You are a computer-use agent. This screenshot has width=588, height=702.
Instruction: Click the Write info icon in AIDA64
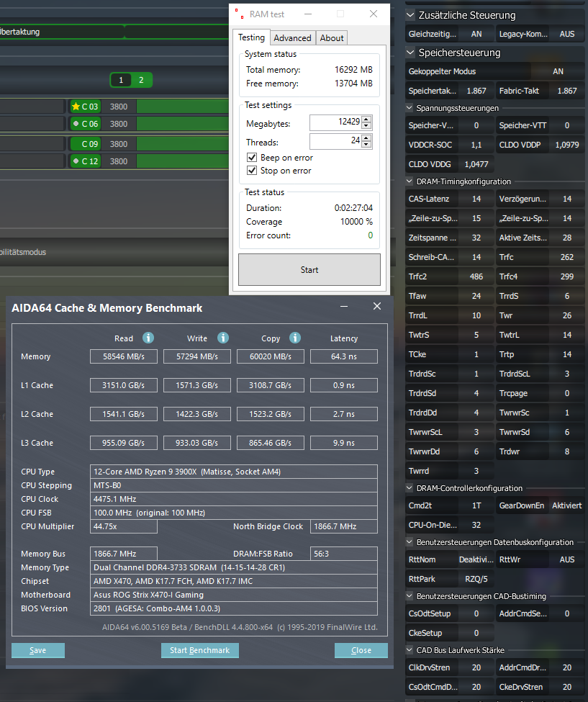point(223,338)
